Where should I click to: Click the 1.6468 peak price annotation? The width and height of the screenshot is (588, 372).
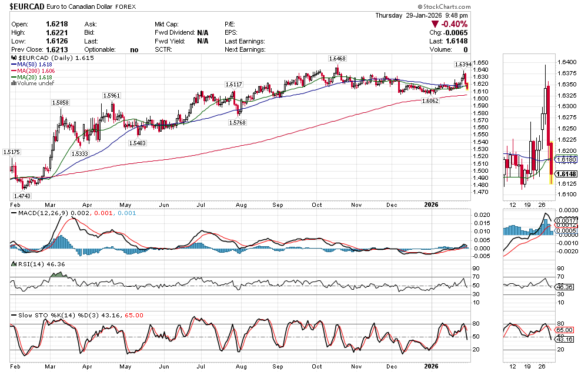[337, 58]
